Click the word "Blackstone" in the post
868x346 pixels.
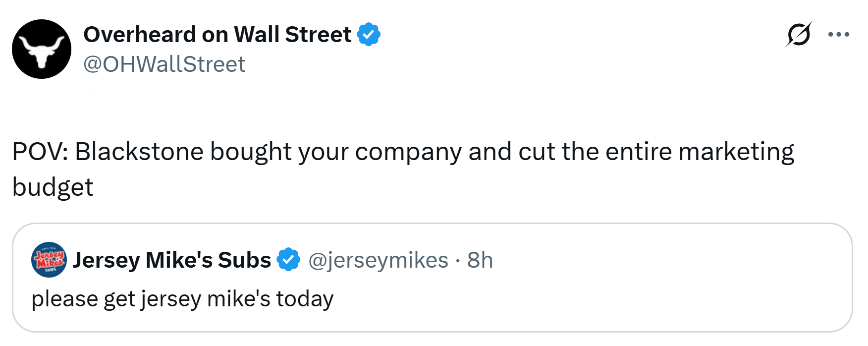click(139, 152)
